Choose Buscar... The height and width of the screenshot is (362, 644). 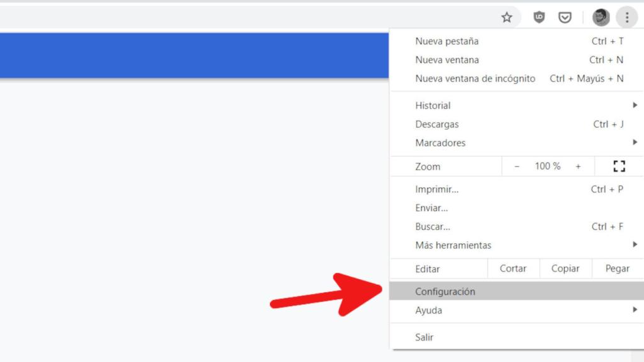(x=517, y=226)
